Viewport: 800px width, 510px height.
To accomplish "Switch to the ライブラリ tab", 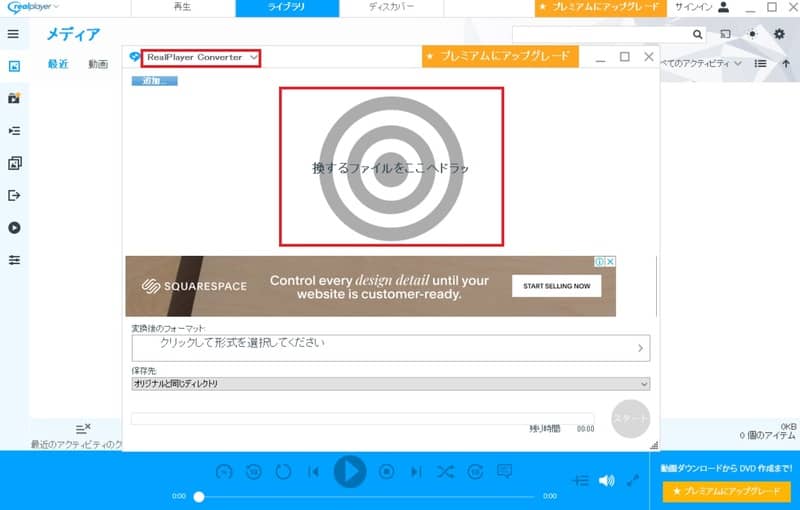I will click(287, 8).
